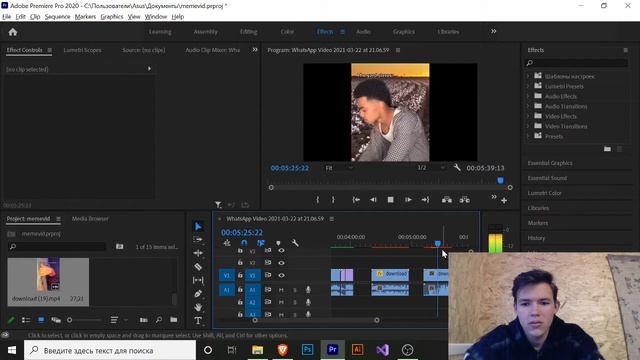Click the Lift button

tap(447, 200)
